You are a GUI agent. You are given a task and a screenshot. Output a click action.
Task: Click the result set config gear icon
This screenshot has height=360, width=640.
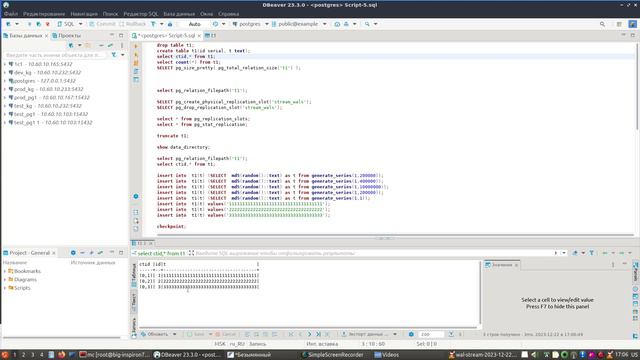pos(411,334)
